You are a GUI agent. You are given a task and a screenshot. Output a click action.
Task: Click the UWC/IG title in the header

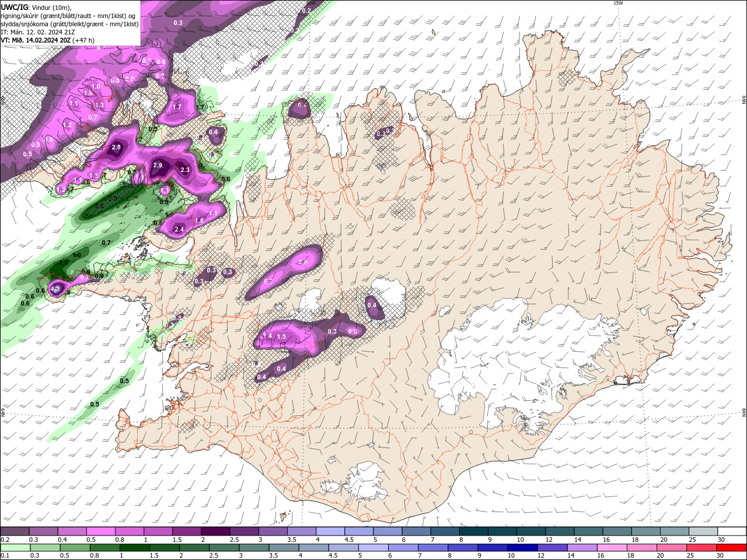(13, 7)
